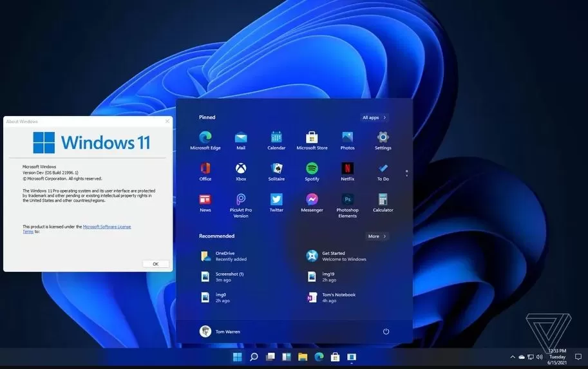Screen dimensions: 588x369
Task: Open Photoshop Elements from pinned apps
Action: [347, 200]
